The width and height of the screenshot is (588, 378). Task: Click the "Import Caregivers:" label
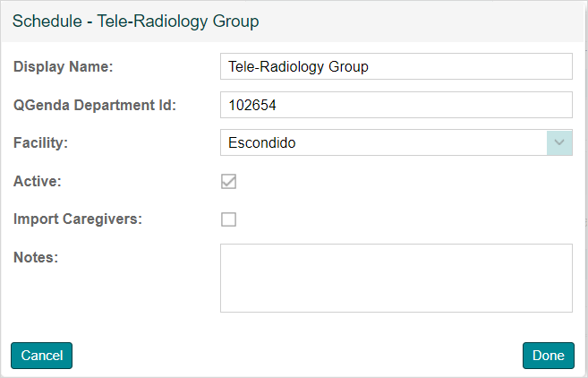pyautogui.click(x=77, y=219)
